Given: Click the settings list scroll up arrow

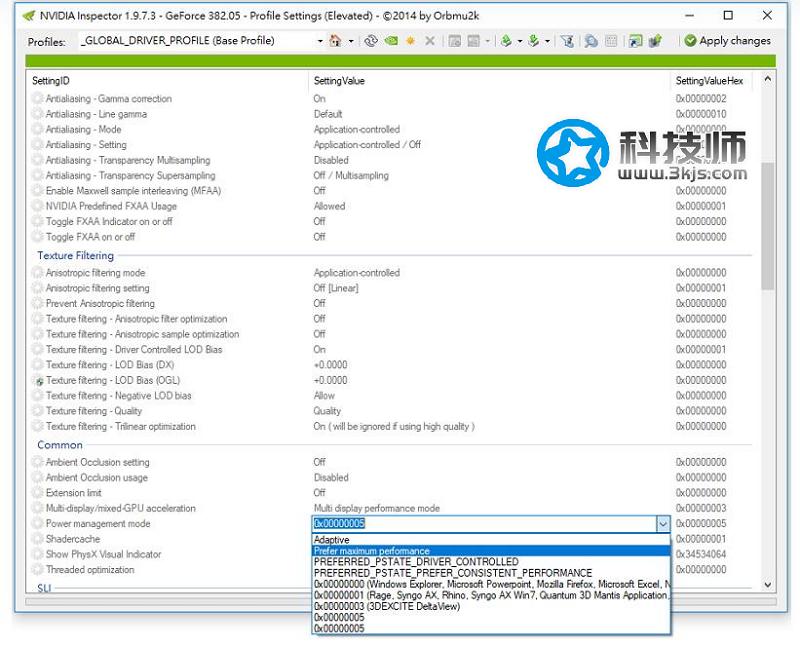Looking at the screenshot, I should point(767,79).
